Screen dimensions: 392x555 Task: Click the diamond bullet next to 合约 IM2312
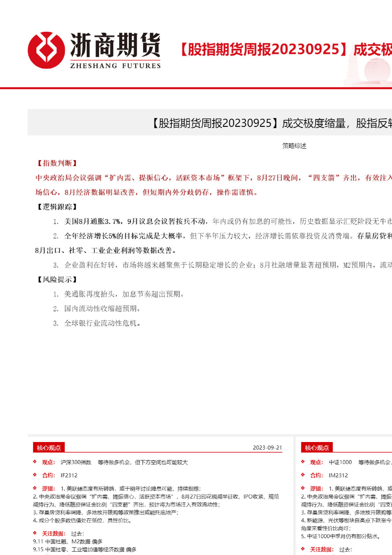303,475
